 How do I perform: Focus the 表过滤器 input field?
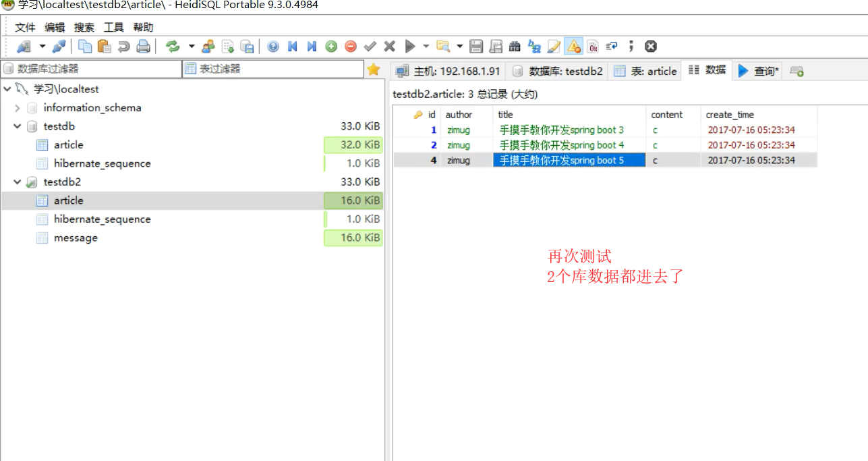point(272,69)
